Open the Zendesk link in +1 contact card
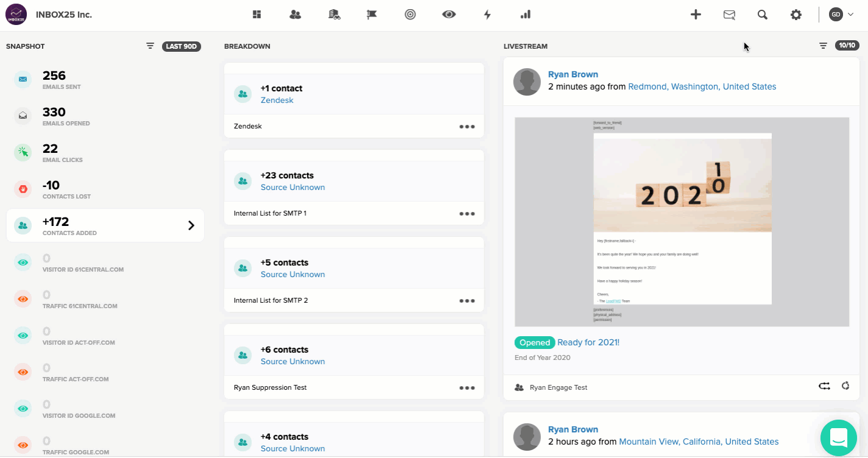The width and height of the screenshot is (868, 458). coord(277,100)
